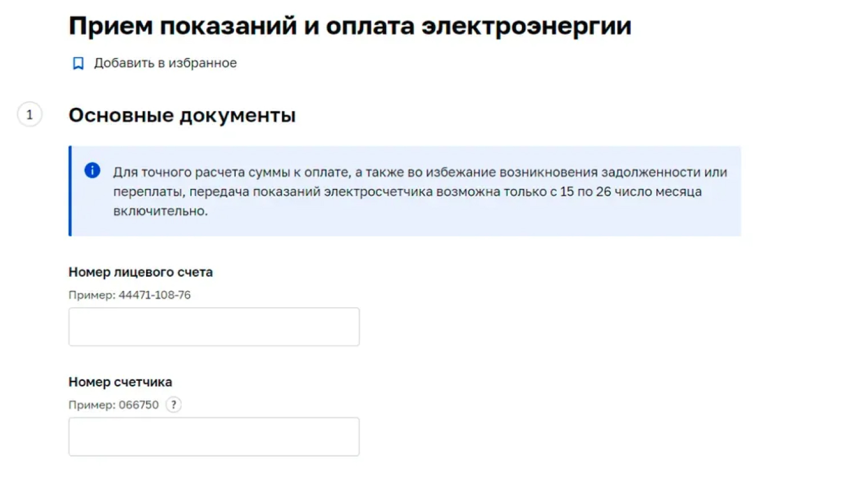Click the blue vertical bar of the notice

pos(70,191)
